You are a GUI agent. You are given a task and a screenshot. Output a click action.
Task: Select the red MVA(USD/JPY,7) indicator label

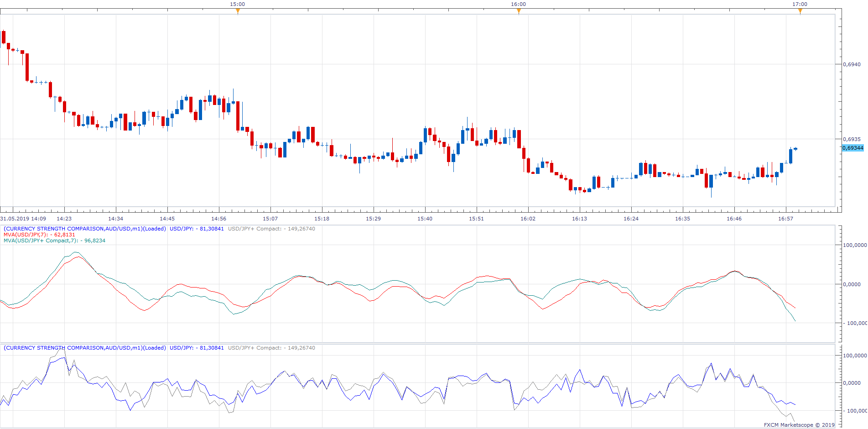39,235
